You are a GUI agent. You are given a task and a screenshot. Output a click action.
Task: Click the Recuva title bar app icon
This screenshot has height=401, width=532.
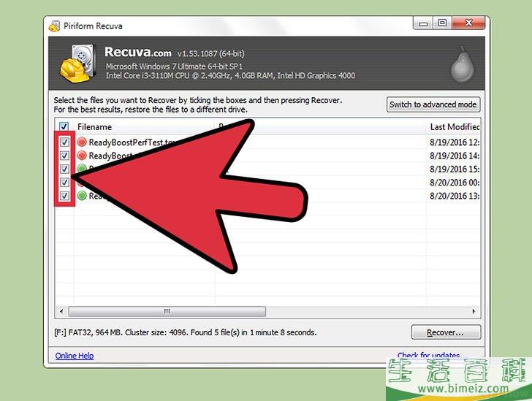point(54,26)
